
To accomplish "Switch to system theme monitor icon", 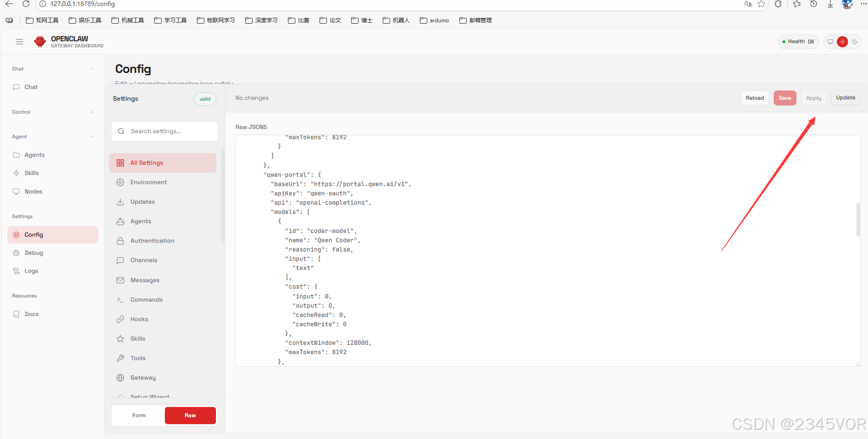I will tap(830, 42).
